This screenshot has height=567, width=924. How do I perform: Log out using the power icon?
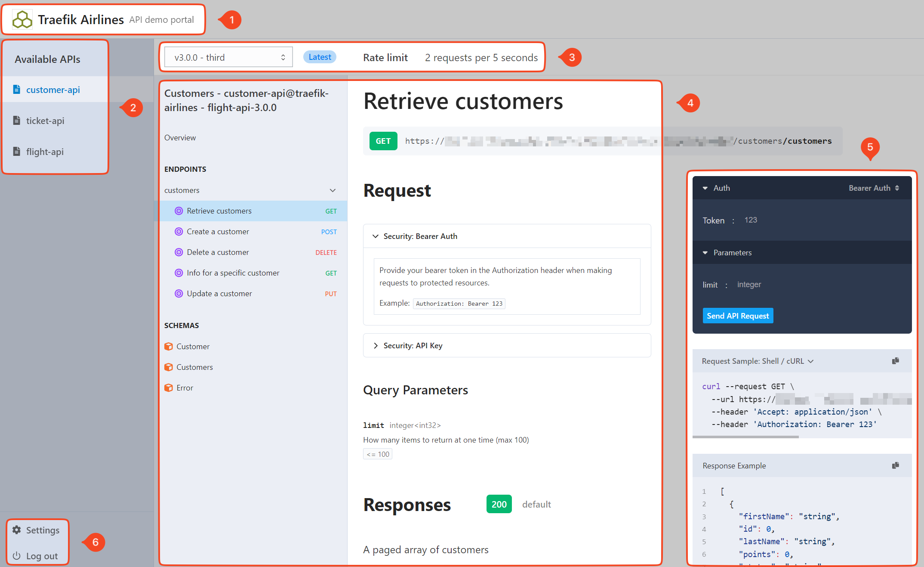[17, 556]
